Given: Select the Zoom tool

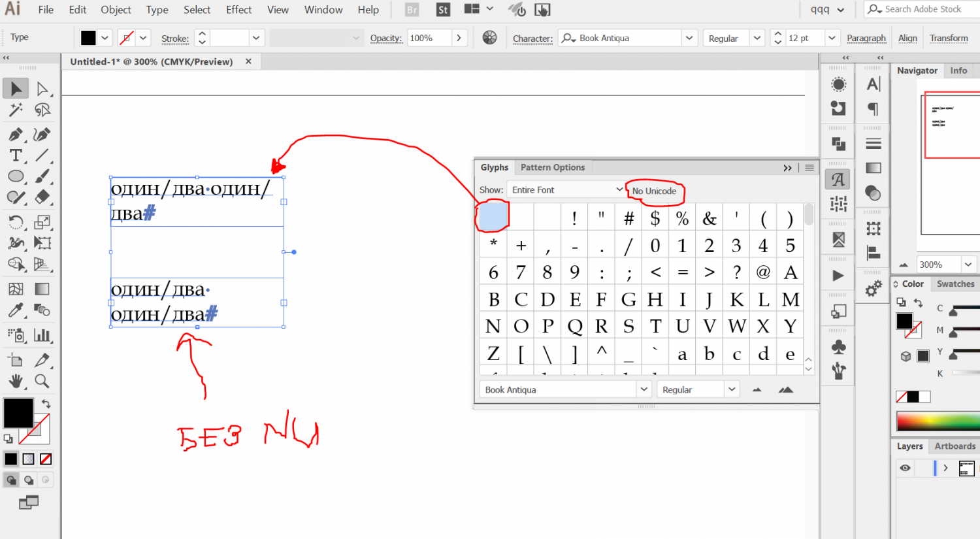Looking at the screenshot, I should pos(42,381).
